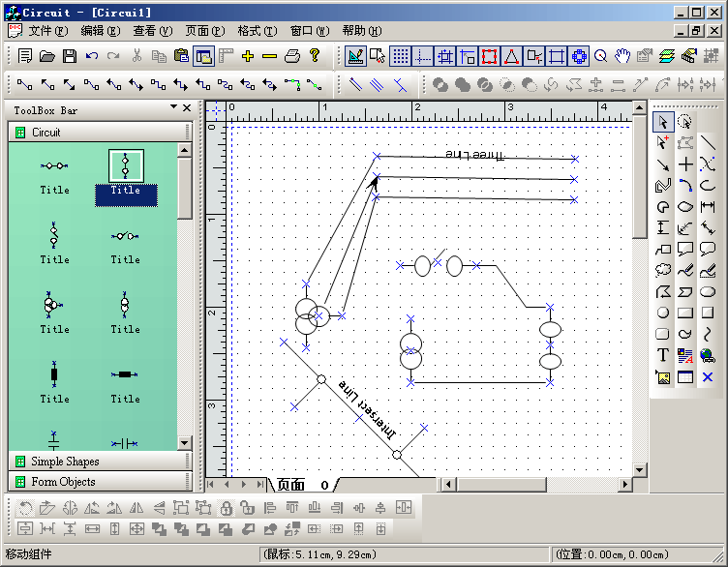The width and height of the screenshot is (728, 567).
Task: Toggle the ruler display button
Action: (x=227, y=56)
